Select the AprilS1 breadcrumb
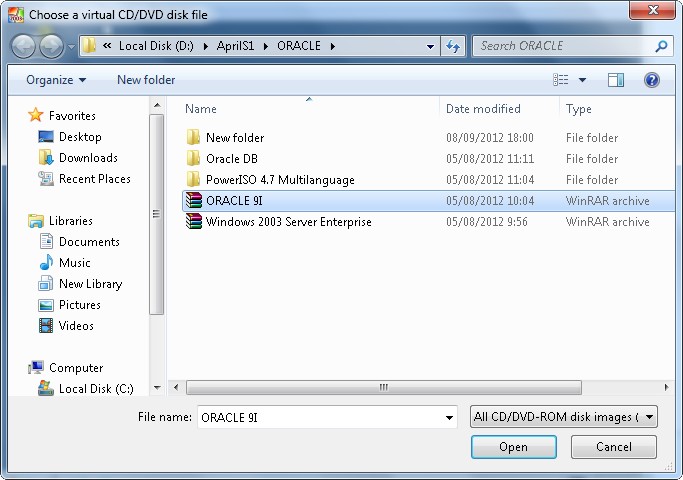 pos(235,46)
